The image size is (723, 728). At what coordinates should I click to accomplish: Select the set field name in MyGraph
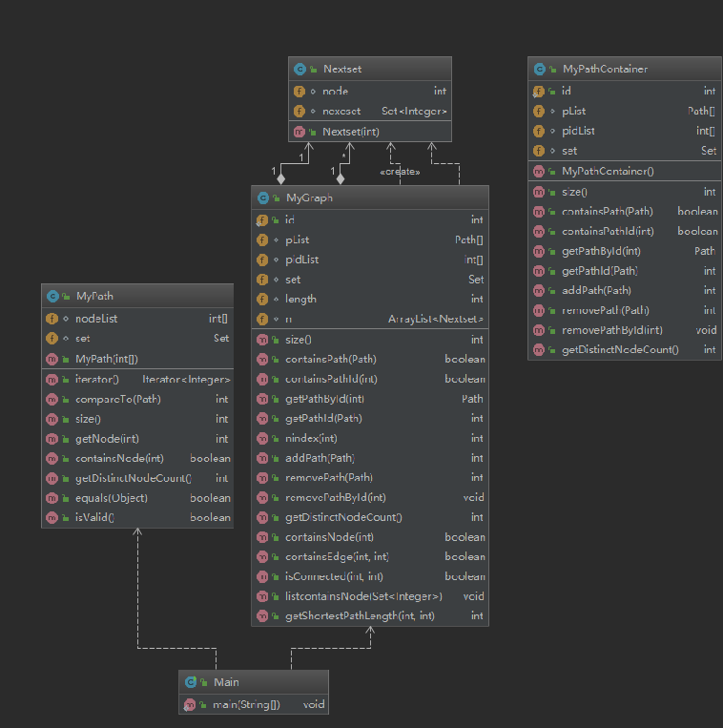(293, 280)
